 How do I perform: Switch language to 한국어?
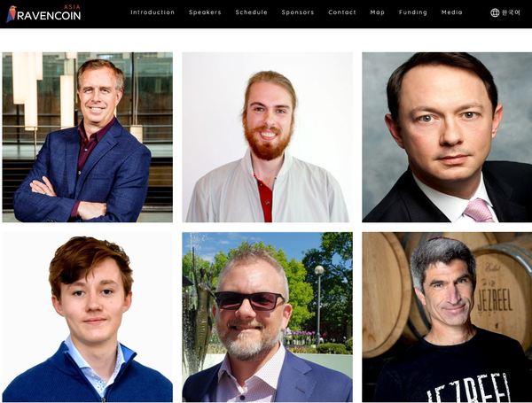coord(511,12)
